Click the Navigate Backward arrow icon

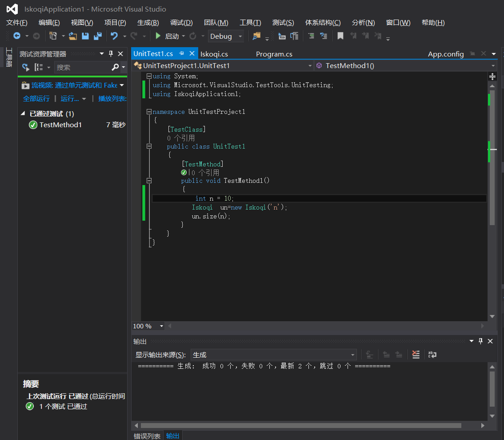(x=17, y=36)
